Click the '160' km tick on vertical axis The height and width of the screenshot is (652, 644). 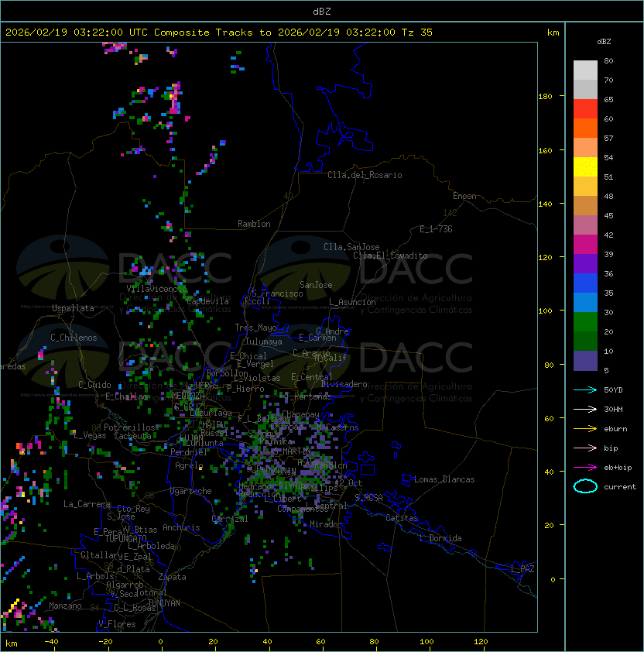[545, 150]
